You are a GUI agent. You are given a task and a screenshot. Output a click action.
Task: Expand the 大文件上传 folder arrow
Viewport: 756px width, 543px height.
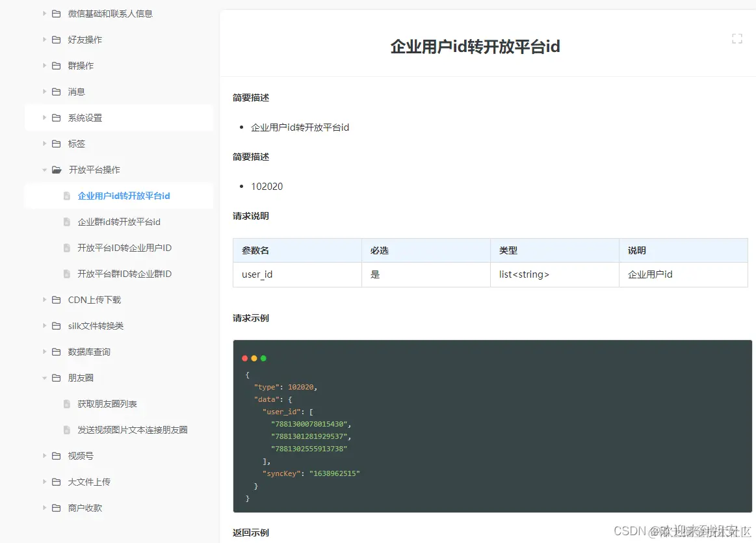[44, 483]
